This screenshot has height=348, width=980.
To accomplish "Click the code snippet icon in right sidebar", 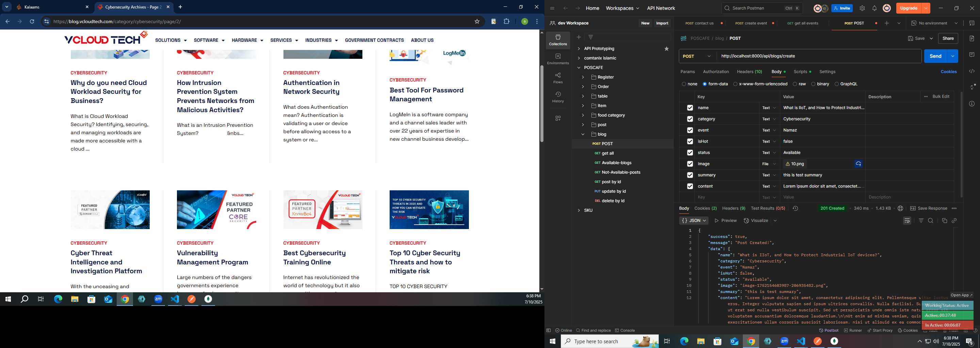I will pos(971,71).
